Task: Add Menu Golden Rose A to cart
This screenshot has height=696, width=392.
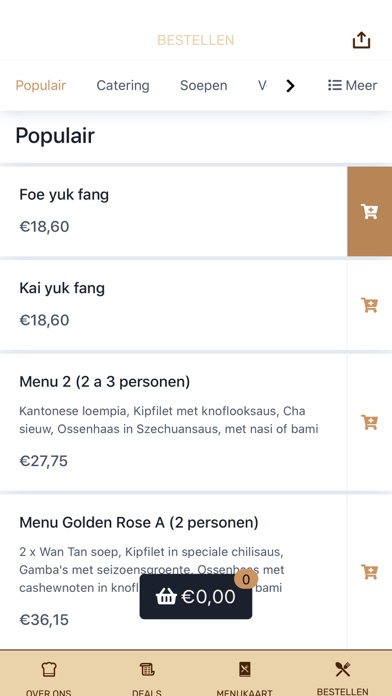Action: click(x=369, y=571)
